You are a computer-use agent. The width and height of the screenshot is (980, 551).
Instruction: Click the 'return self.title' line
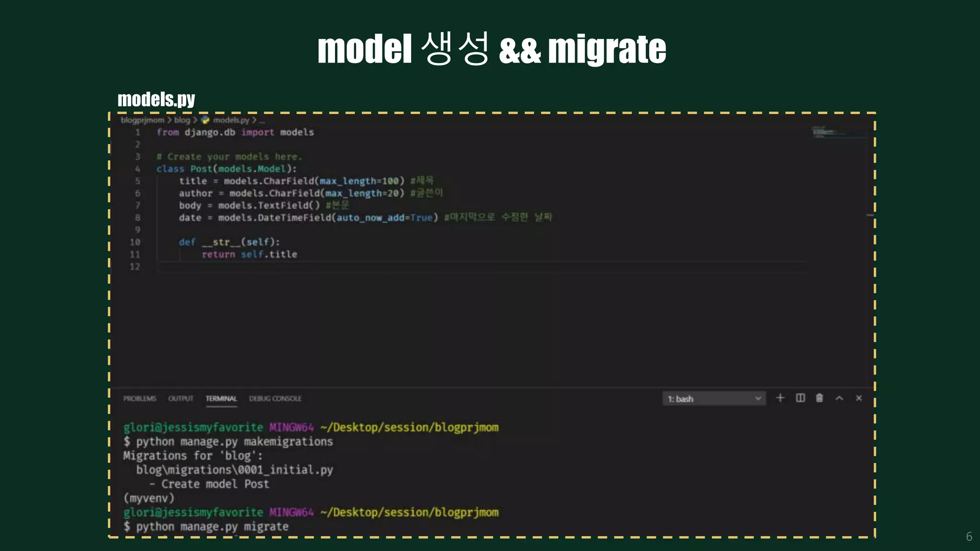(x=249, y=254)
